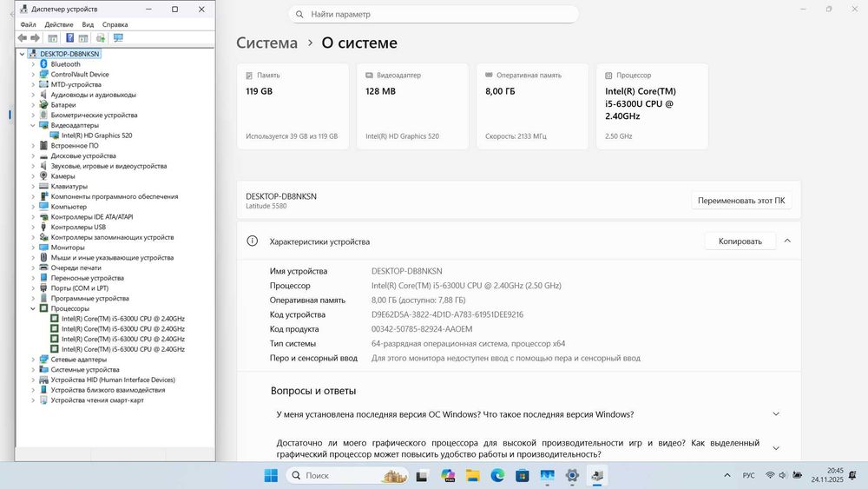Click the Код продукта value 00342-50785-82924-AAOEM
868x489 pixels.
coord(422,329)
